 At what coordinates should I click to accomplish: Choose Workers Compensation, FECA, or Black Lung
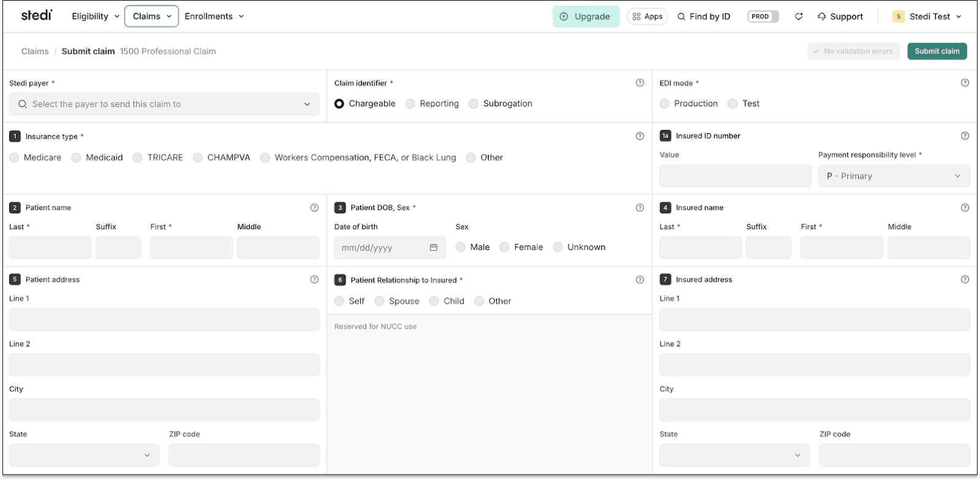pos(265,158)
